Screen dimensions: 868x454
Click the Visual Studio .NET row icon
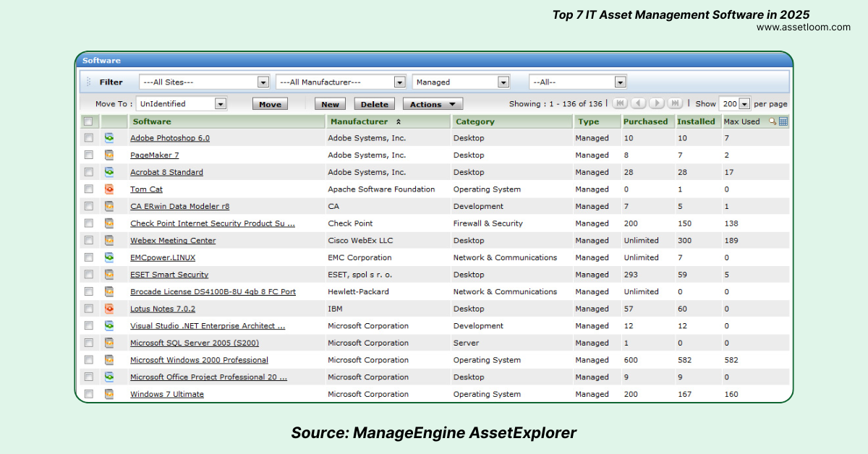(109, 326)
